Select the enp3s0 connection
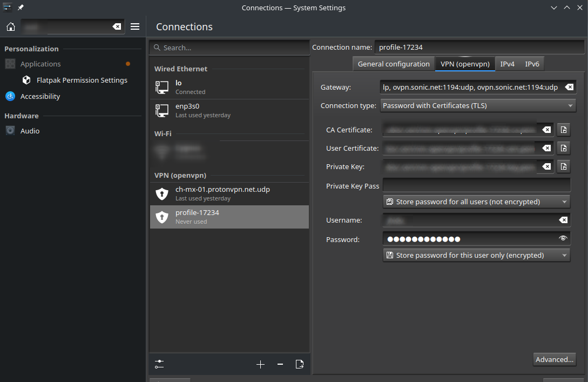The width and height of the screenshot is (588, 382). [229, 110]
